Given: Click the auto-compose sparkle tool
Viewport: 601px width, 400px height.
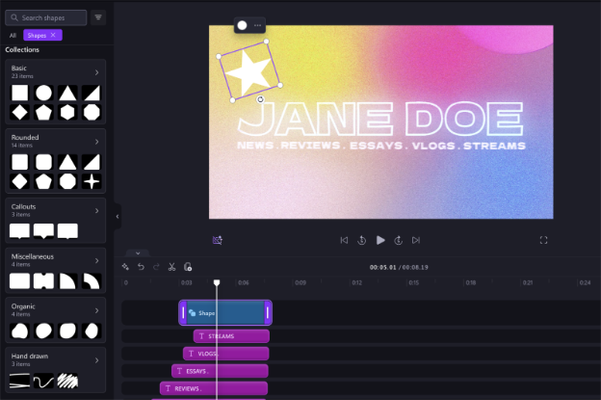Looking at the screenshot, I should pyautogui.click(x=125, y=267).
